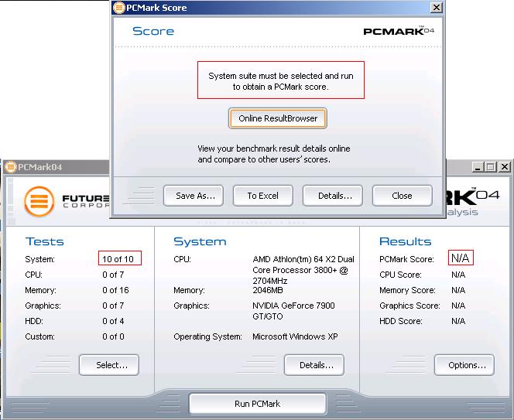Click the Custom tests value '0 of 0'
This screenshot has height=420, width=514.
[113, 336]
